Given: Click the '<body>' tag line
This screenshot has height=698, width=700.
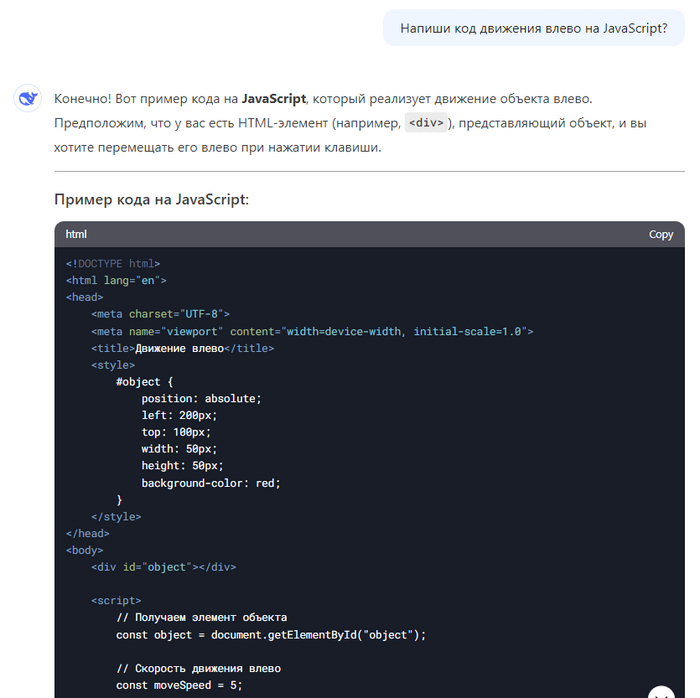Looking at the screenshot, I should pos(84,550).
